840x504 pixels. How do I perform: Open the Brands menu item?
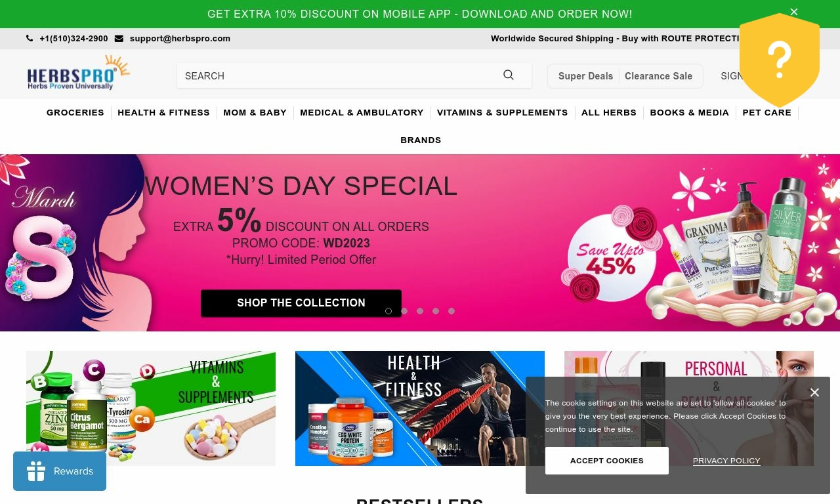pyautogui.click(x=421, y=140)
